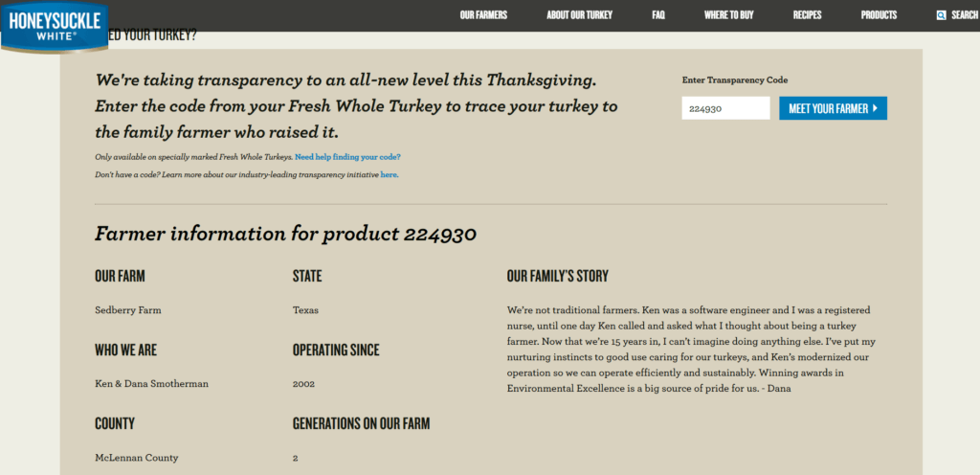
Task: Click the Texas state value
Action: [305, 310]
